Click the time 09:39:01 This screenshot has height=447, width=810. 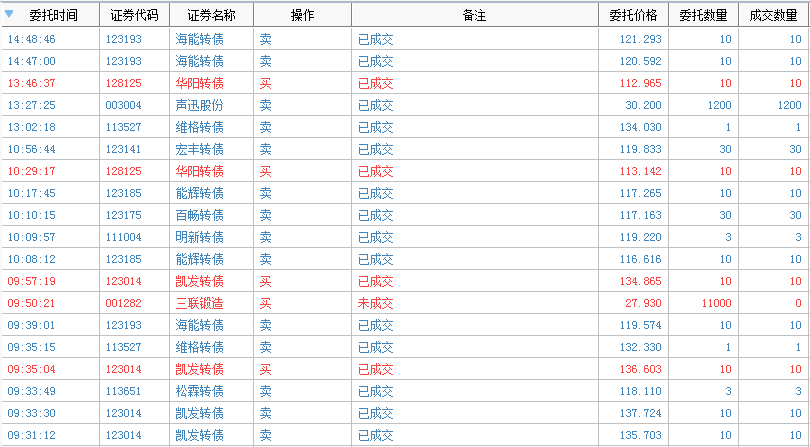tap(32, 325)
